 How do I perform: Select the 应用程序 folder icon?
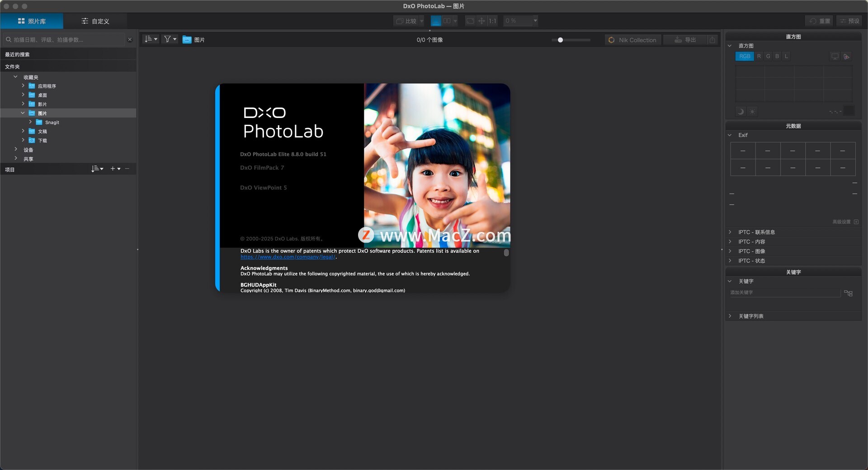pos(32,86)
